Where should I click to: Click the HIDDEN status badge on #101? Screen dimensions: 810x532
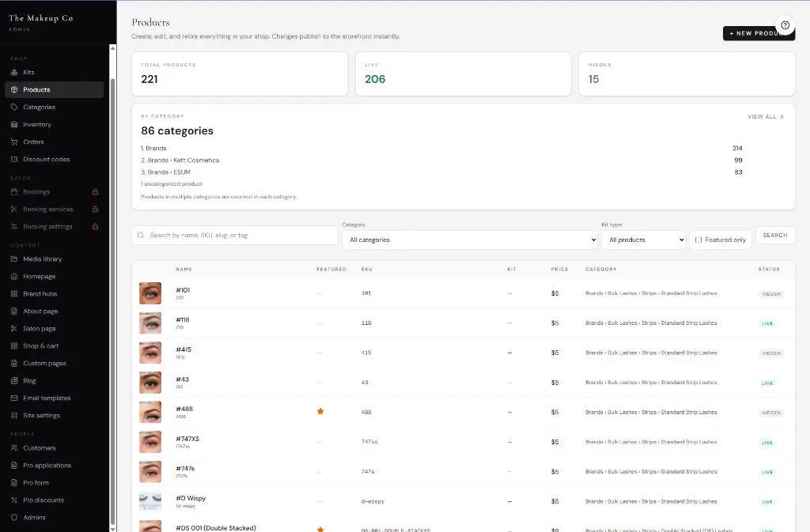coord(771,294)
